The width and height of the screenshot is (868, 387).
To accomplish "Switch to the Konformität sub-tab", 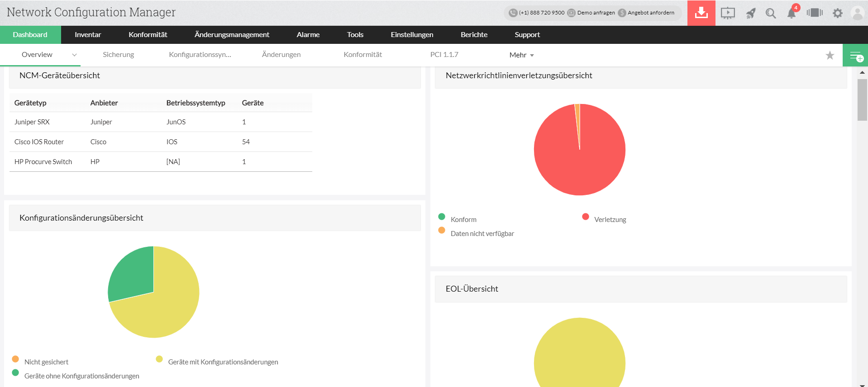I will (x=362, y=55).
